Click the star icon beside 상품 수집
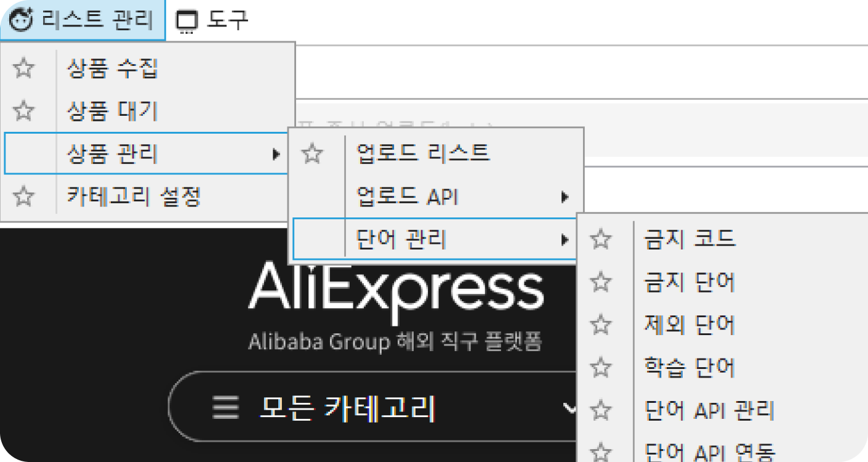Image resolution: width=868 pixels, height=462 pixels. 23,68
